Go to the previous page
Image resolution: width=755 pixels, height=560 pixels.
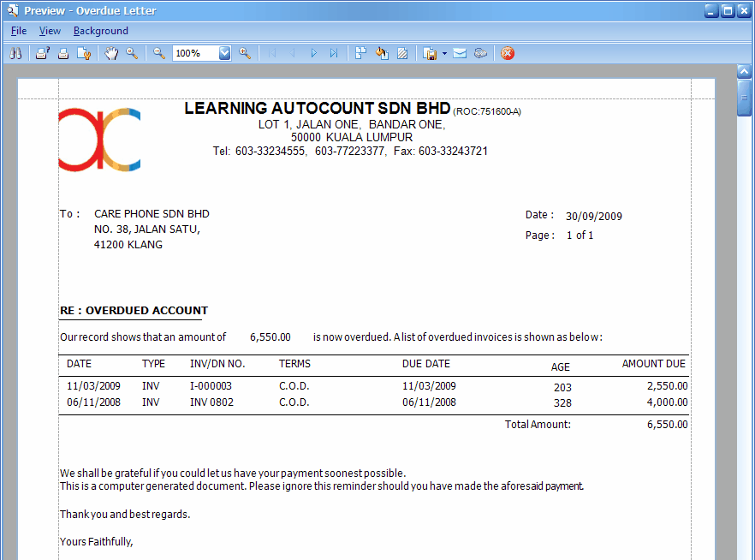pyautogui.click(x=292, y=53)
